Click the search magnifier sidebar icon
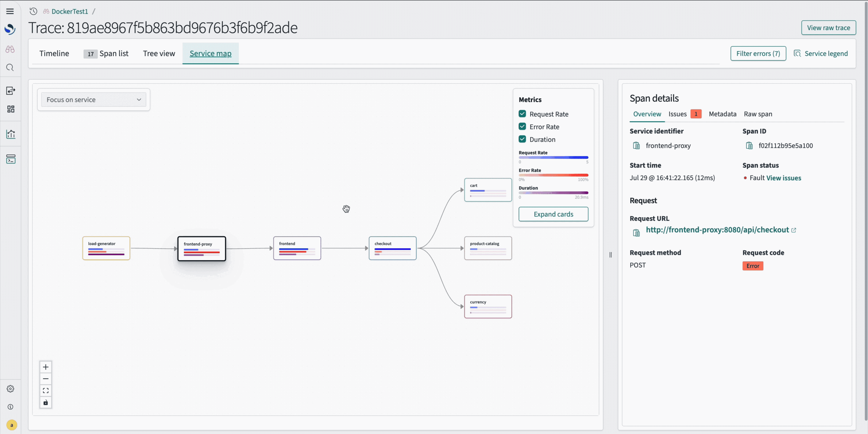 [10, 67]
